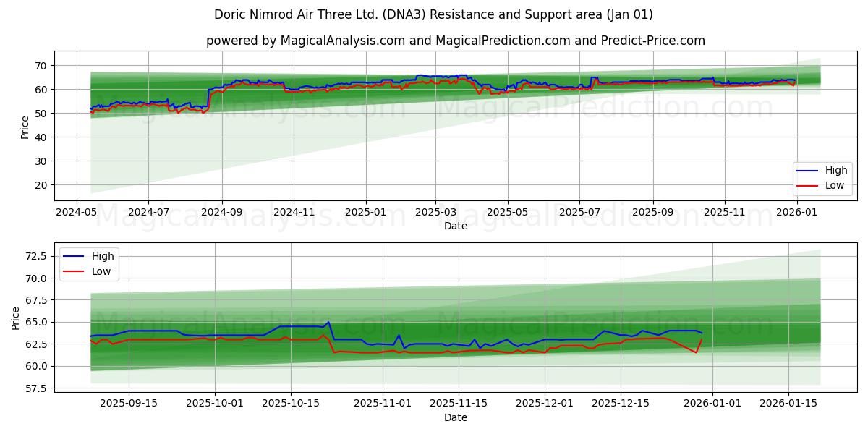Click the top chart y-axis value 50

coord(42,114)
